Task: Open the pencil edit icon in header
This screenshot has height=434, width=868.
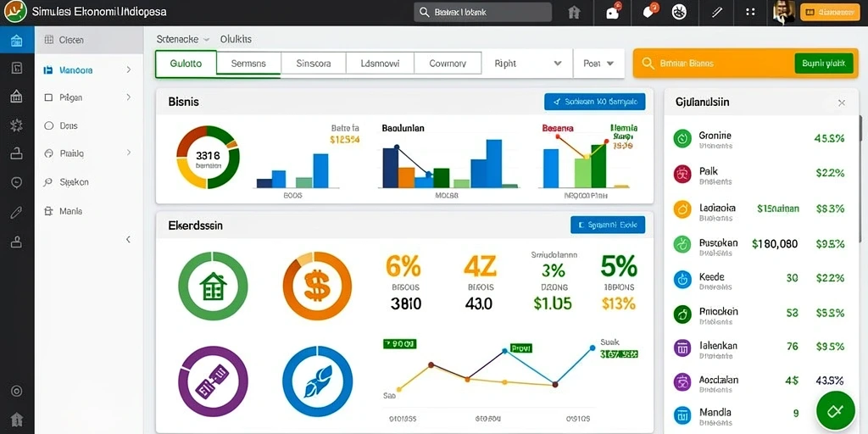Action: [x=717, y=12]
